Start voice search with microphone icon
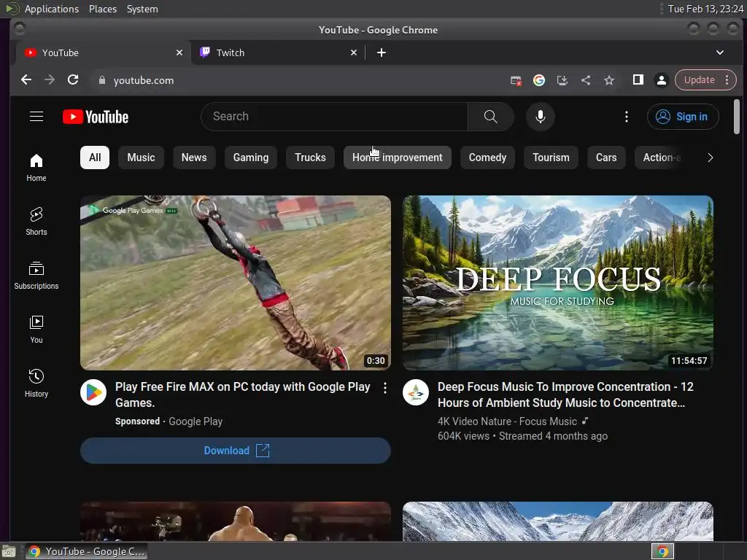This screenshot has height=560, width=747. click(541, 117)
